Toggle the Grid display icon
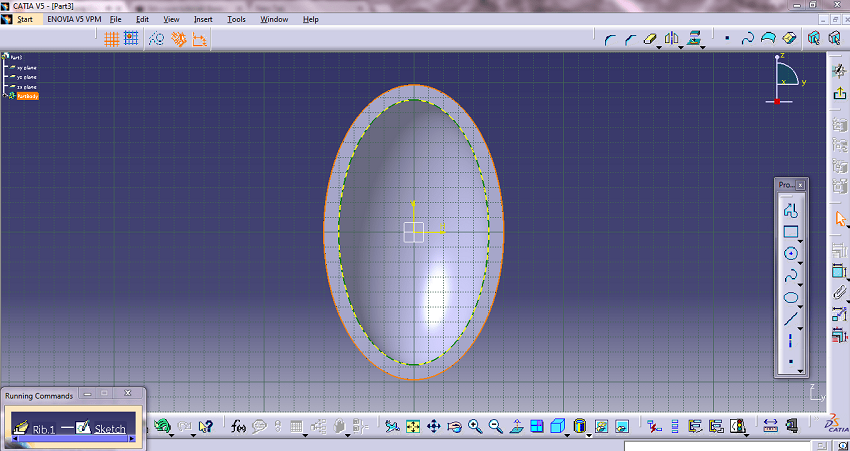Image resolution: width=850 pixels, height=451 pixels. tap(112, 38)
